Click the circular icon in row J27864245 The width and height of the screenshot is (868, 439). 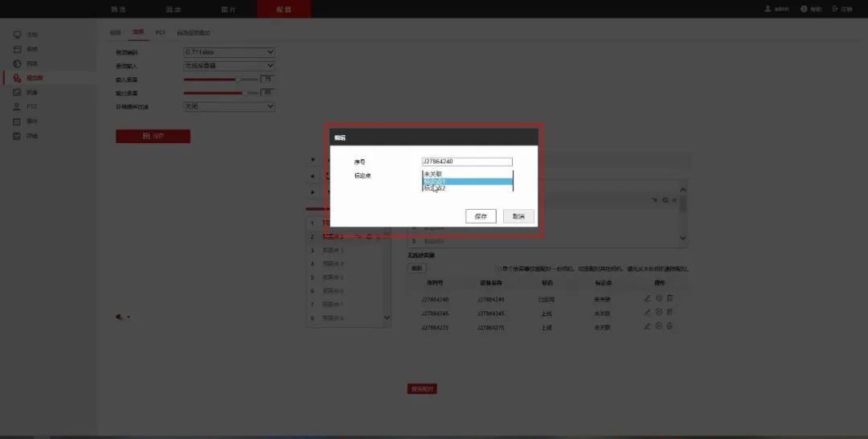coord(658,312)
